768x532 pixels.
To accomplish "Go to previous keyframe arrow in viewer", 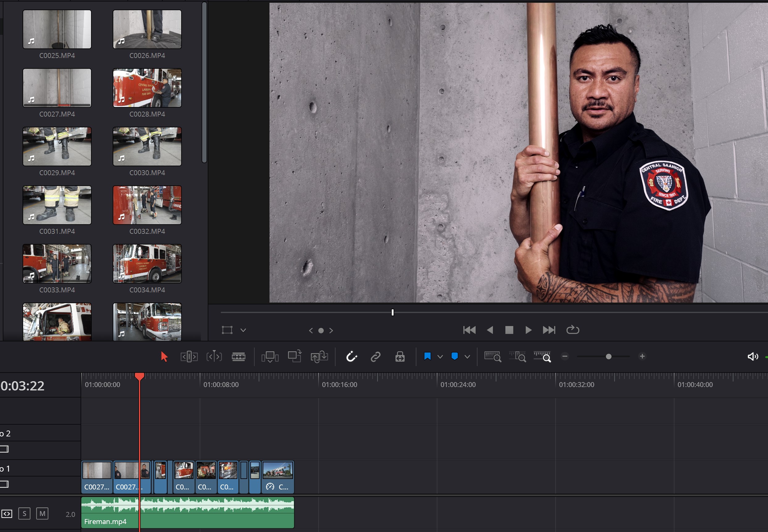I will [x=311, y=330].
